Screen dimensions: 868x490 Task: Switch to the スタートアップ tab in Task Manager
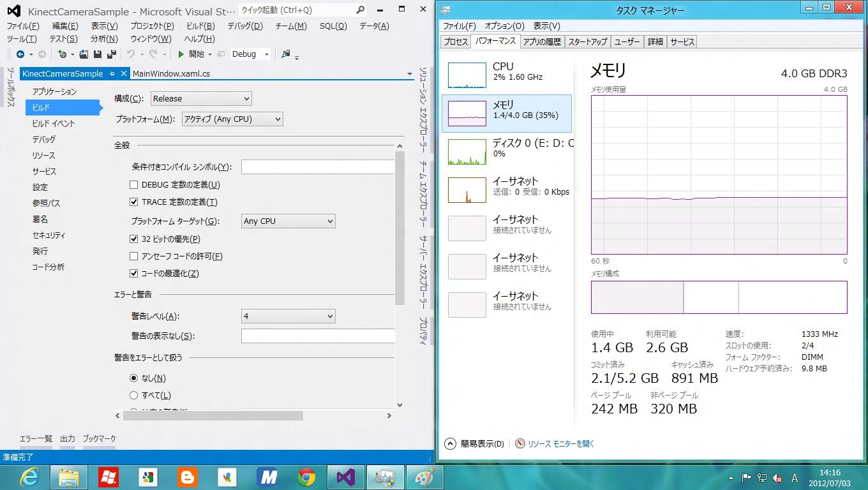coord(587,41)
